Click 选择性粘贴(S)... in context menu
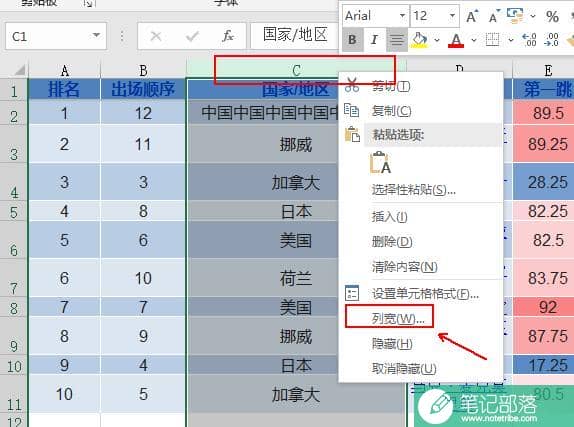The height and width of the screenshot is (427, 574). pos(414,190)
